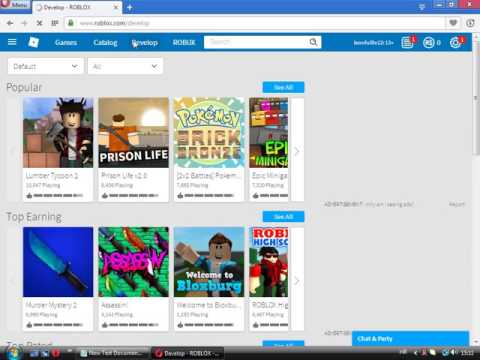Open Welcome to Bloxburg thumbnail
480x360 pixels.
pyautogui.click(x=209, y=262)
